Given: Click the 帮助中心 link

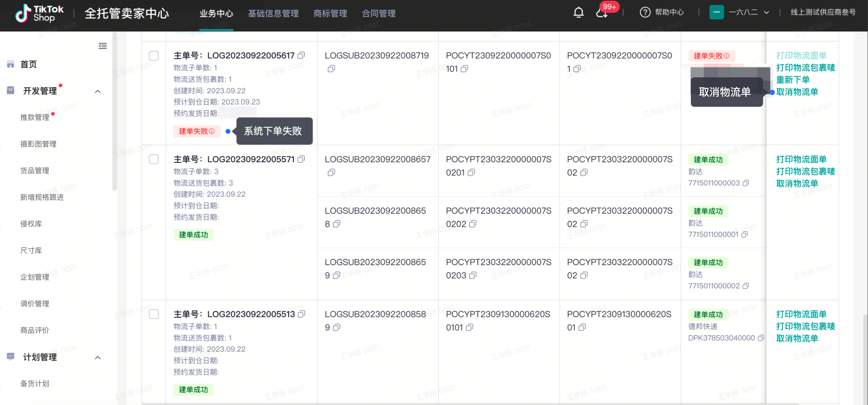Looking at the screenshot, I should coord(669,12).
